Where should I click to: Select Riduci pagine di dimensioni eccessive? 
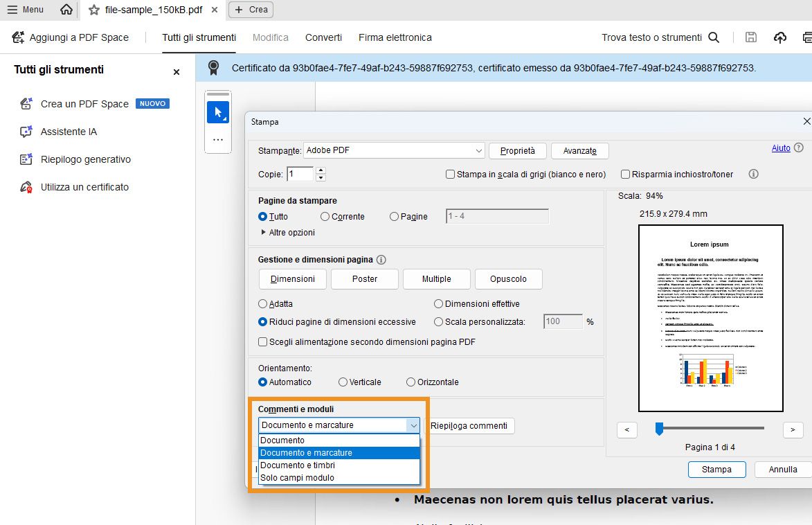(x=262, y=322)
